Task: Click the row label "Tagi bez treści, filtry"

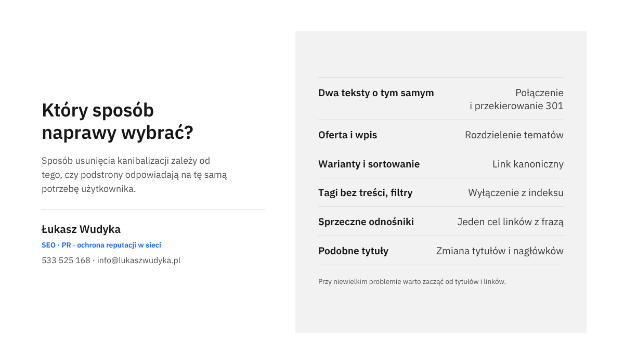Action: (366, 193)
